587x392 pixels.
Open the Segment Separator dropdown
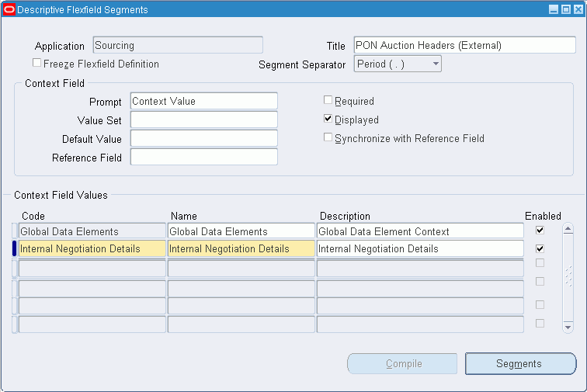coord(435,64)
